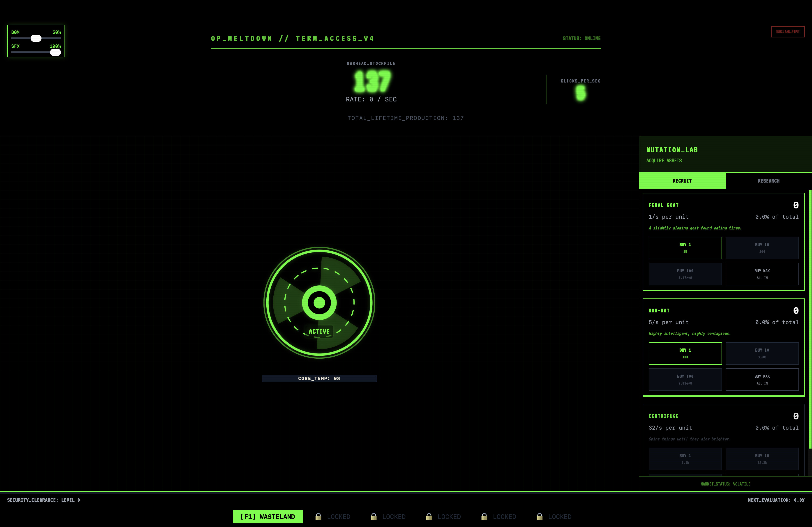Select the RECRUIT tab in Mutation Lab
Viewport: 812px width, 527px height.
[x=682, y=181]
